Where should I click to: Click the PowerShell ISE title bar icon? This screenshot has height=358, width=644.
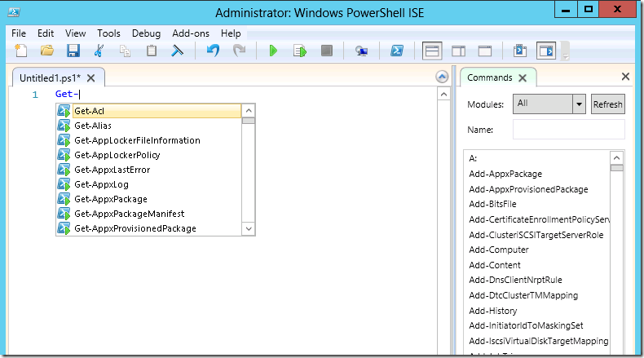[14, 12]
